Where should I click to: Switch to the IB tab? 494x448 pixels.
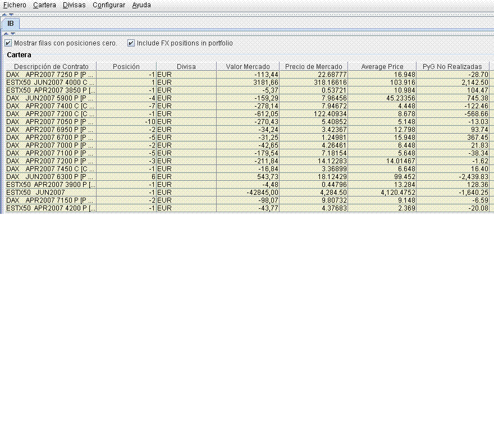(11, 24)
